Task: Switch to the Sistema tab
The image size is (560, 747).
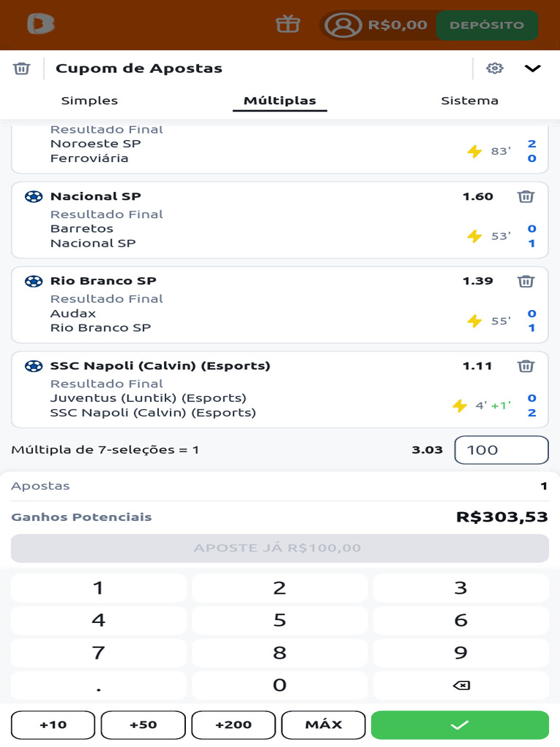Action: pos(470,101)
